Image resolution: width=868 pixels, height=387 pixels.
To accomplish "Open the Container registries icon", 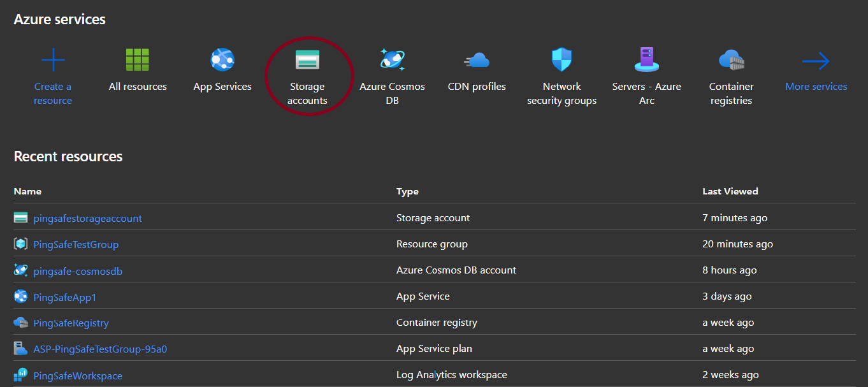I will coord(731,61).
